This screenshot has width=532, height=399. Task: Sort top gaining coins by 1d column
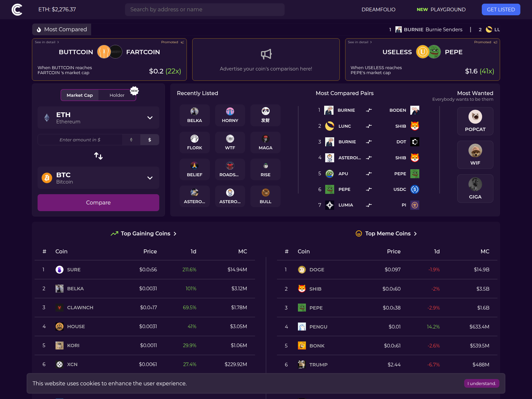click(x=193, y=251)
